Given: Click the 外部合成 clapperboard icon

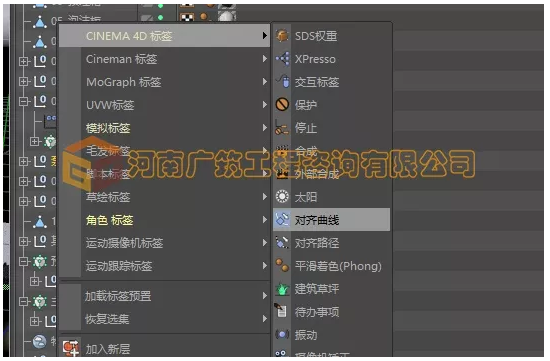Looking at the screenshot, I should (282, 174).
